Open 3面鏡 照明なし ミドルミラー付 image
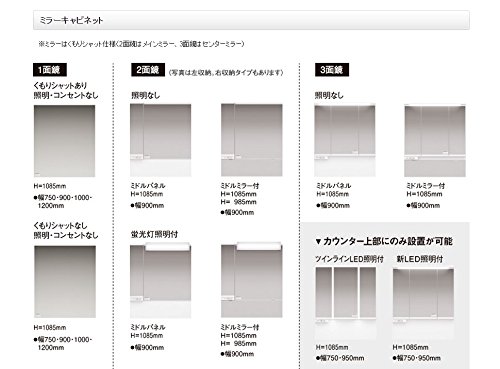 point(435,140)
